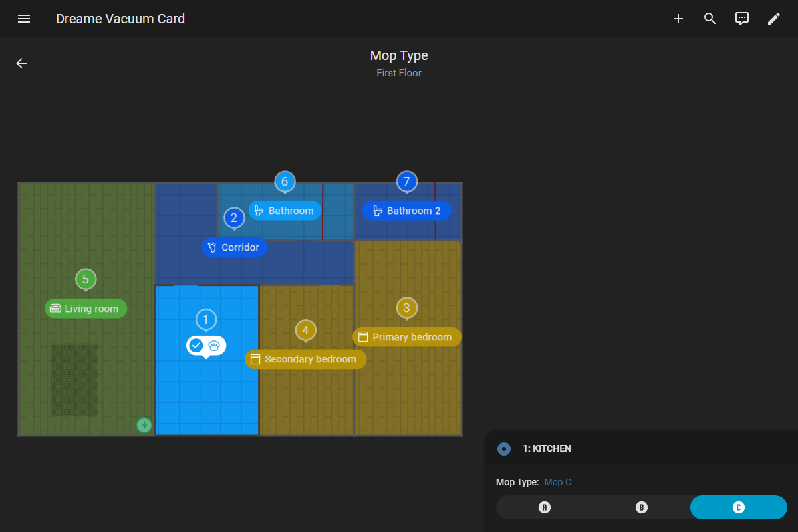Select room 3 number marker
The image size is (798, 532).
[x=407, y=308]
